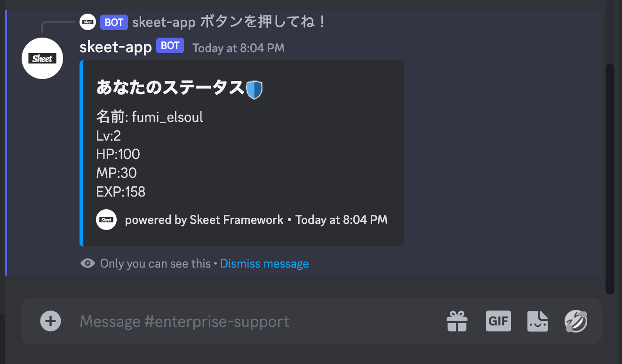Image resolution: width=622 pixels, height=364 pixels.
Task: Open the GIF picker
Action: pos(498,321)
